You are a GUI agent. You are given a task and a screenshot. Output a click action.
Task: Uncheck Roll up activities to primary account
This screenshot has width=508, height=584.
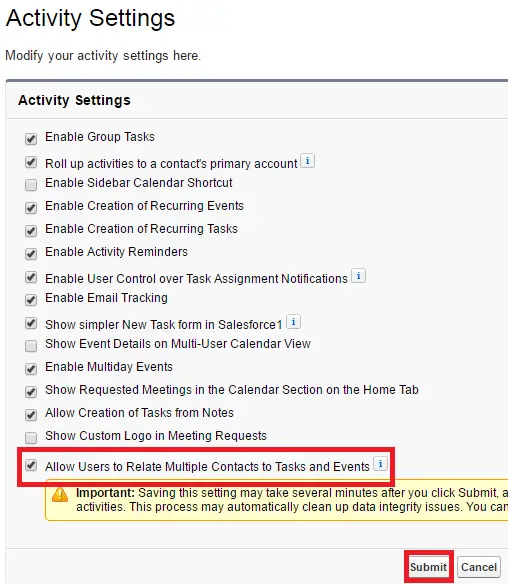point(31,162)
